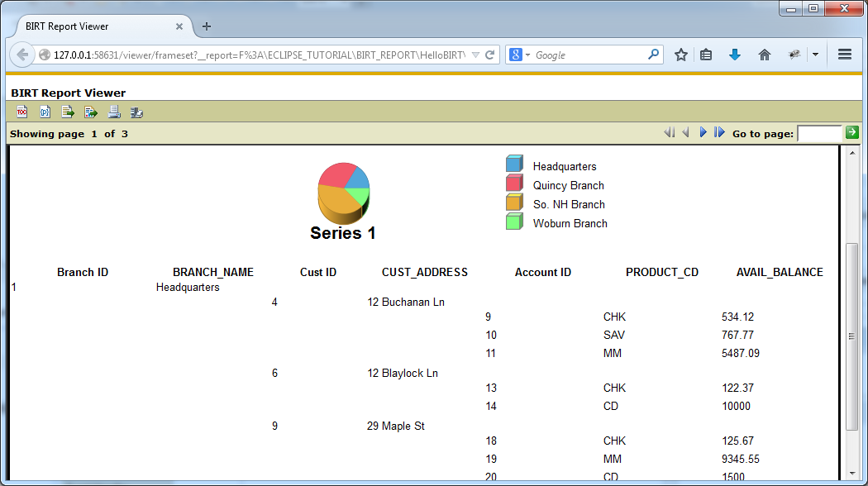Click the browser back arrow

22,55
